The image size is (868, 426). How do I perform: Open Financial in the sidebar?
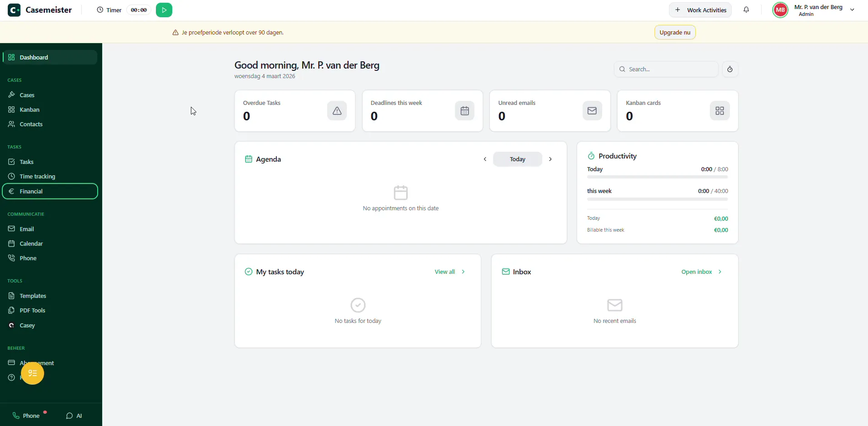pos(50,191)
